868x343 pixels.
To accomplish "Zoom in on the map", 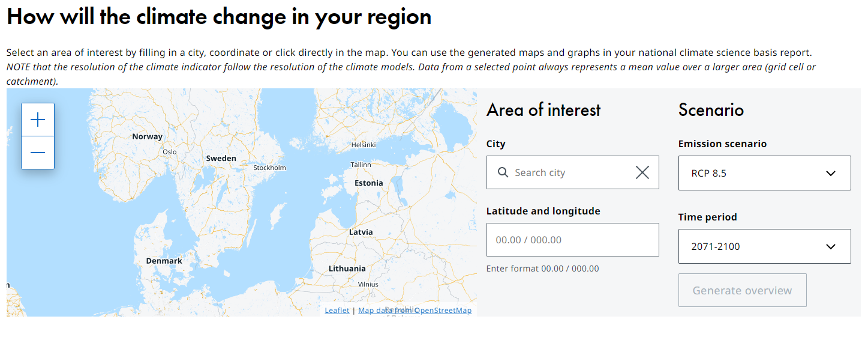I will pos(38,120).
